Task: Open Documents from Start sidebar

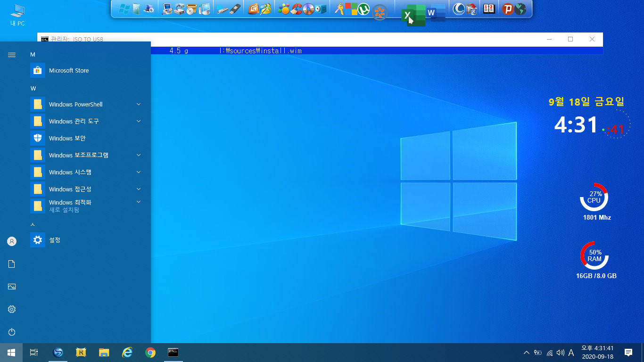Action: click(x=12, y=264)
